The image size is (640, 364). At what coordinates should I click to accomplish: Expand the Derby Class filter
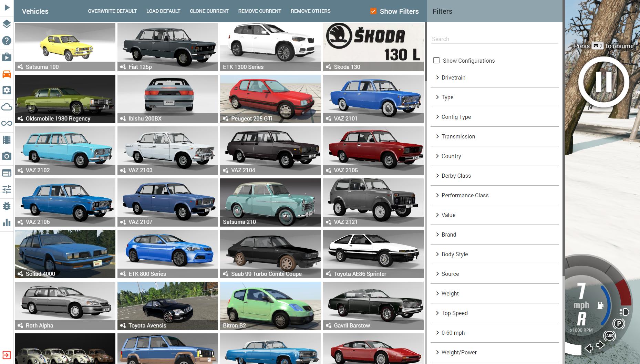pyautogui.click(x=495, y=176)
